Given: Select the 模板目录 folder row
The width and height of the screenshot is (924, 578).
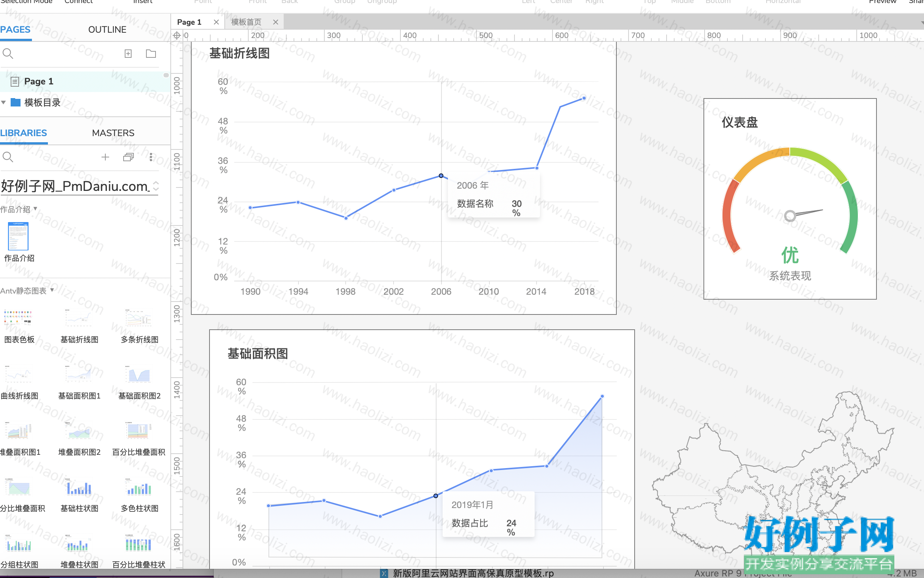Looking at the screenshot, I should 84,102.
